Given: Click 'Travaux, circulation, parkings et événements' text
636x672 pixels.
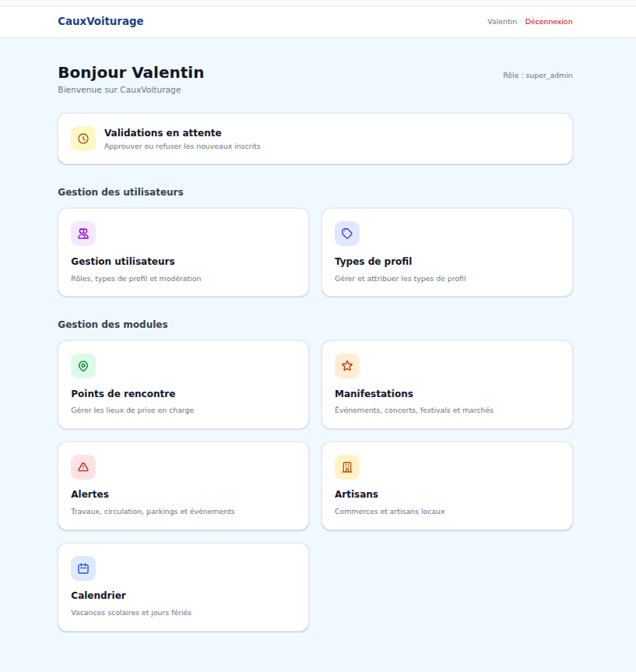Looking at the screenshot, I should coord(153,512).
